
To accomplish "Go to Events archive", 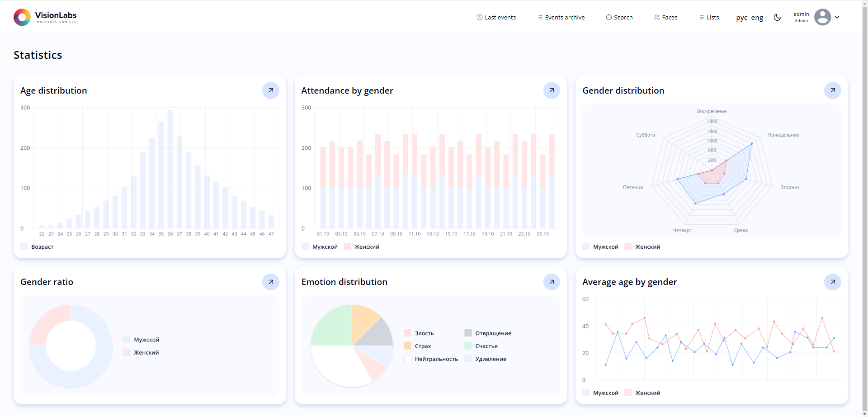I will 561,17.
